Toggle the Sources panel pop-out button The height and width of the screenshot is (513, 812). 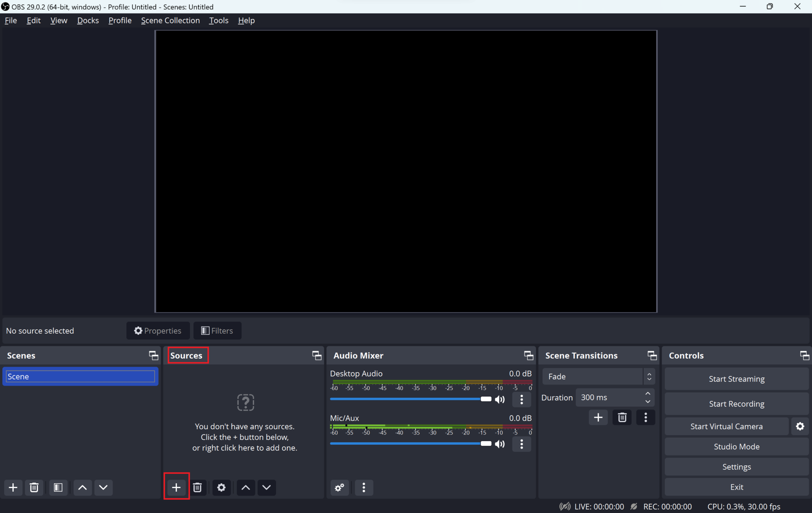pos(316,355)
